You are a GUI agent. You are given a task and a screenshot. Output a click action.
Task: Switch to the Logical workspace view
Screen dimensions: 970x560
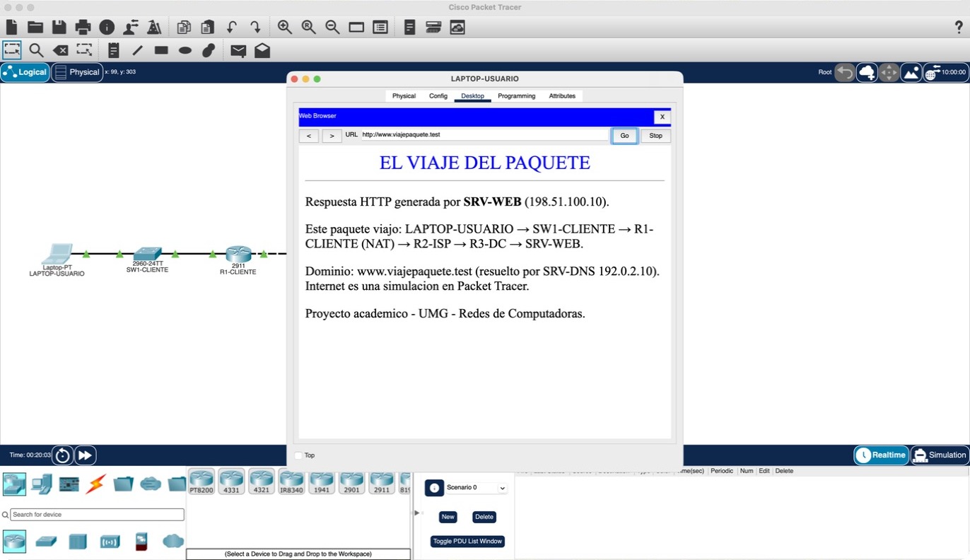coord(25,72)
